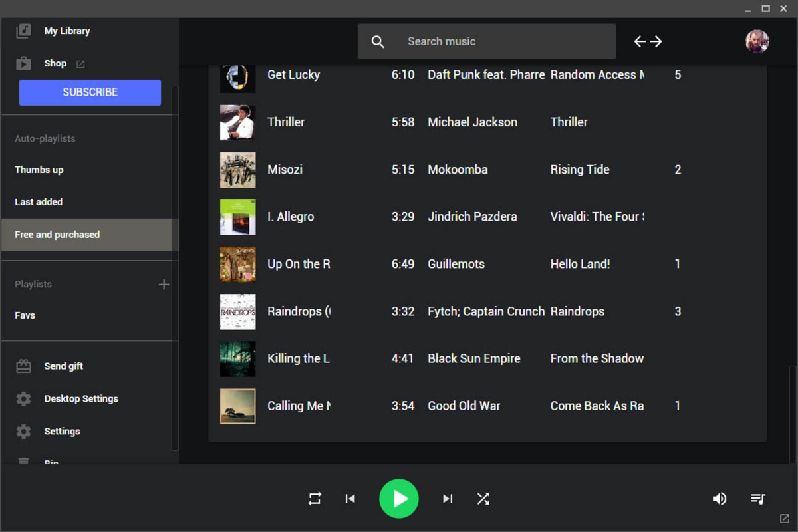Click the search magnifier icon
Image resolution: width=798 pixels, height=532 pixels.
(378, 41)
